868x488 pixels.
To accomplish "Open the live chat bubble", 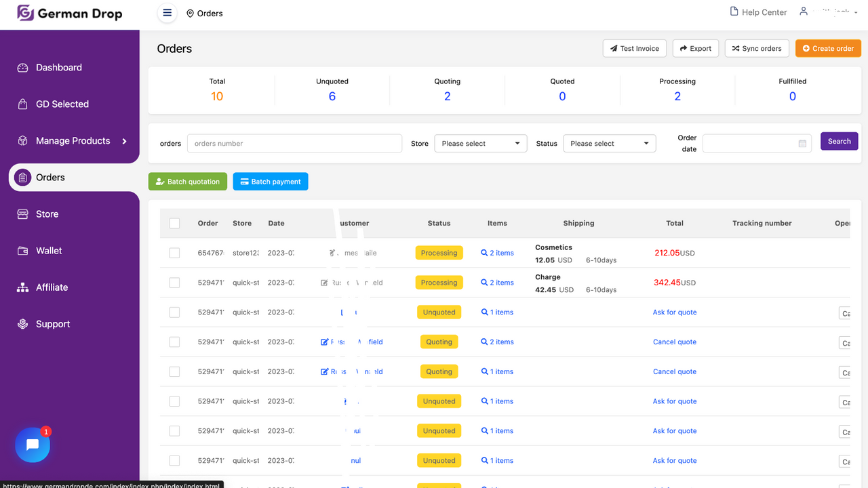I will [33, 445].
